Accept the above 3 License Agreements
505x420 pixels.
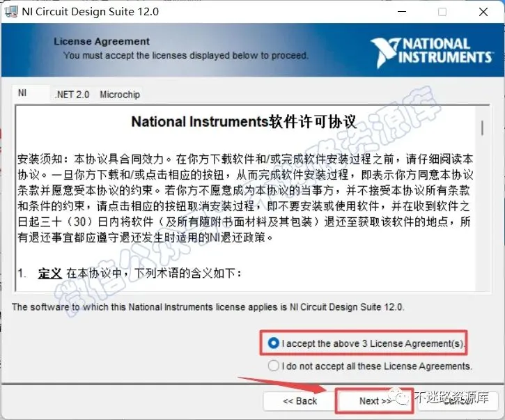366,343
